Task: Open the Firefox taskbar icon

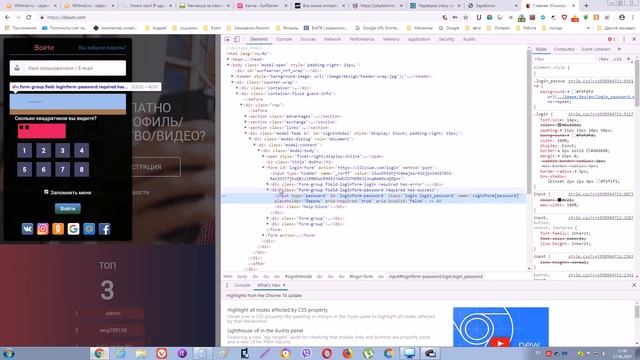Action: tap(347, 353)
